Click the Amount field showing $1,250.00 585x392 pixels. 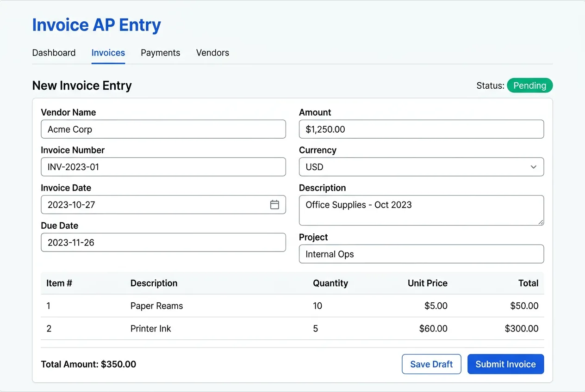click(x=421, y=129)
